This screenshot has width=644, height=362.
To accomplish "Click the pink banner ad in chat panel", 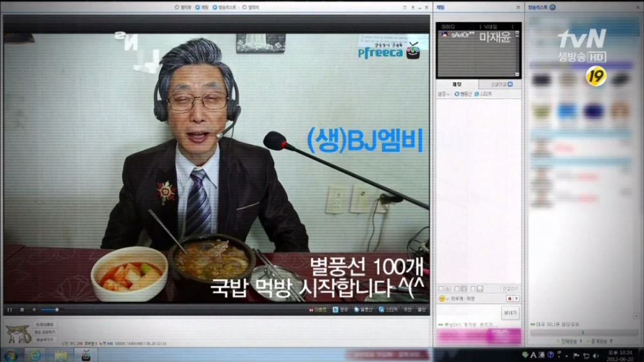I will [x=478, y=336].
